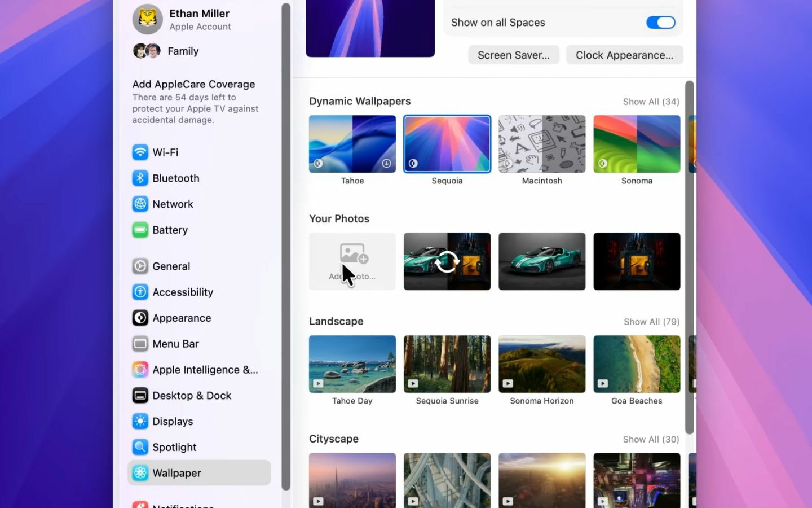Select the neon night Cityscape wallpaper
Image resolution: width=812 pixels, height=508 pixels.
click(x=637, y=480)
